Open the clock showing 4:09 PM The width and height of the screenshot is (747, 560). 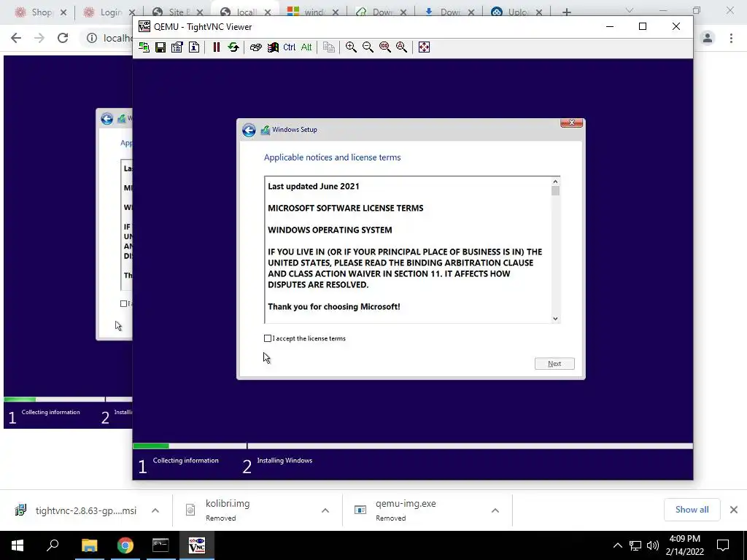tap(684, 545)
